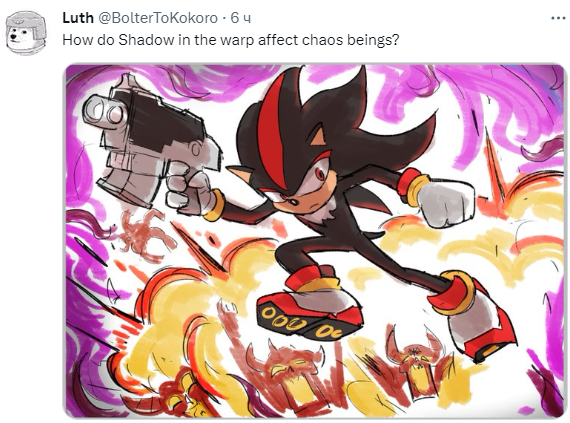Click the dot separator before the 6 ч timestamp
The image size is (570, 423).
(224, 18)
